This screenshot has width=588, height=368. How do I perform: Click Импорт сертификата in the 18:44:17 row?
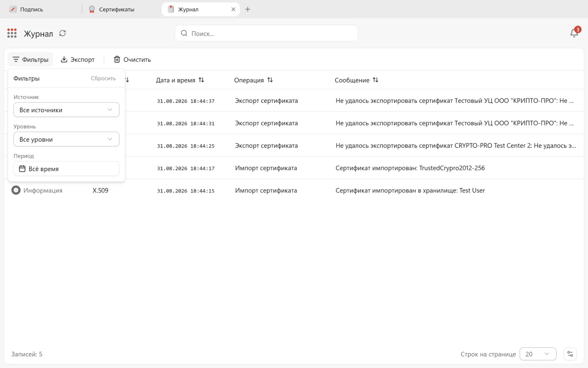click(266, 168)
